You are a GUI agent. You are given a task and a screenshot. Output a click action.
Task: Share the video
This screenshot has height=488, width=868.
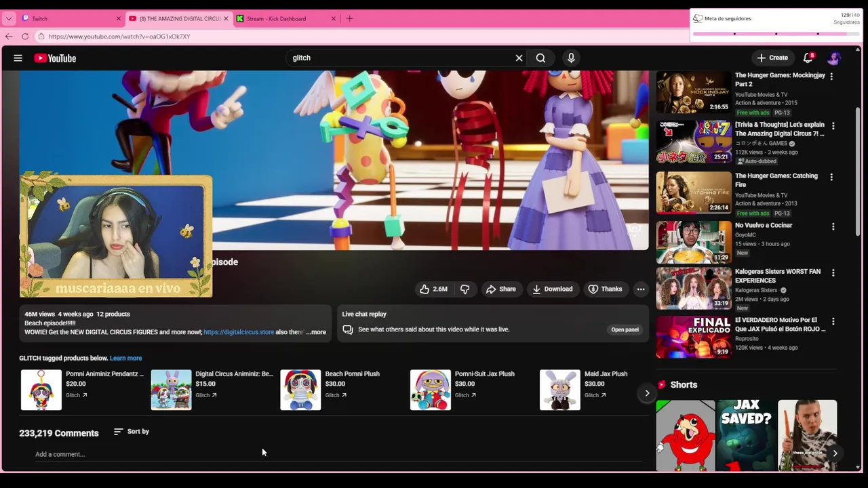point(500,289)
